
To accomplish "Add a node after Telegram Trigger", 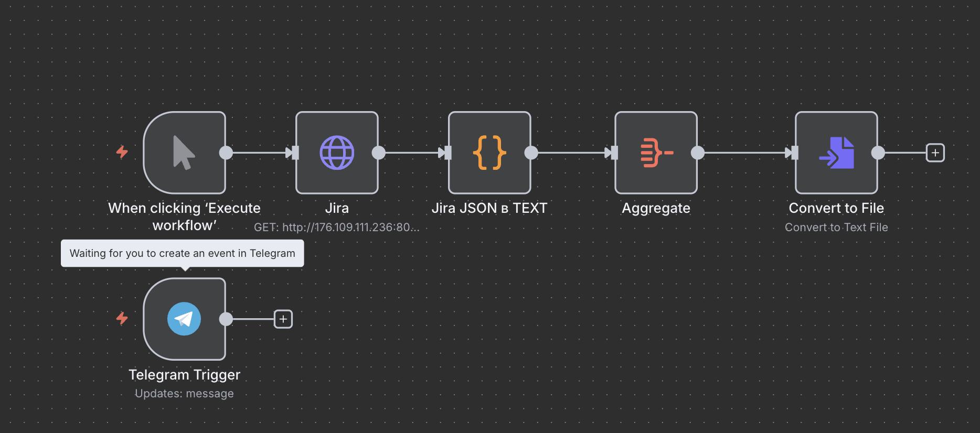I will click(x=283, y=319).
